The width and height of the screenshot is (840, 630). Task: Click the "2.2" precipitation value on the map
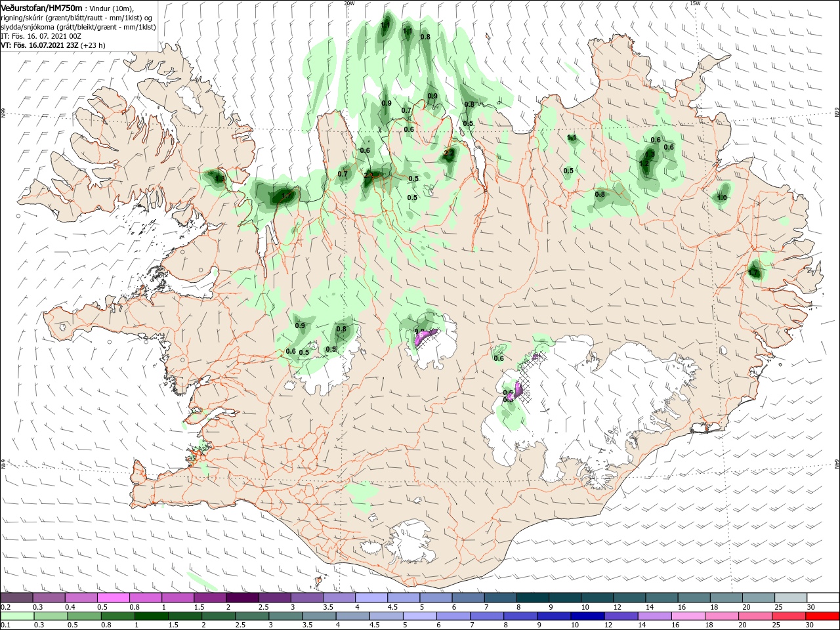449,153
